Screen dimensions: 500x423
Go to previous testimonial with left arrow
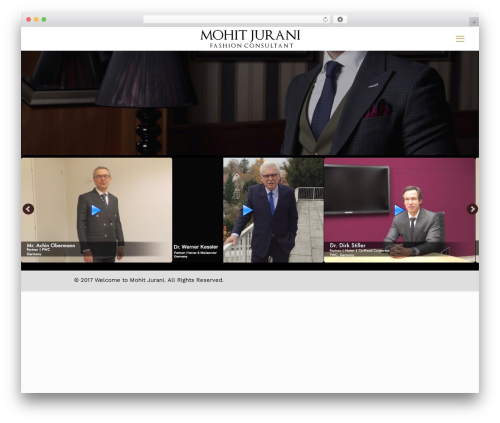(28, 209)
